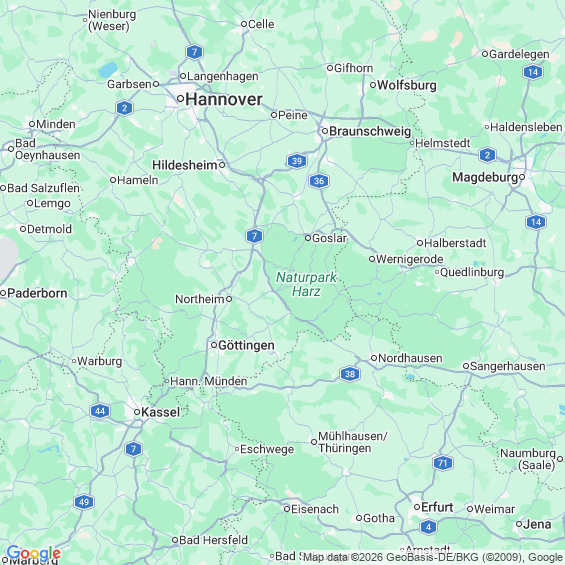Click the A38 highway shield near Nordhausen
This screenshot has width=565, height=565.
coord(350,374)
